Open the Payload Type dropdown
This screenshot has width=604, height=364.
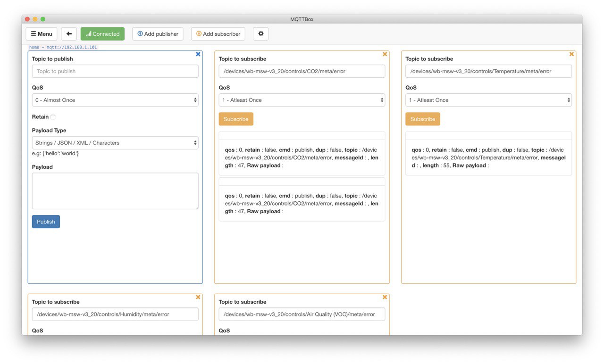coord(115,143)
